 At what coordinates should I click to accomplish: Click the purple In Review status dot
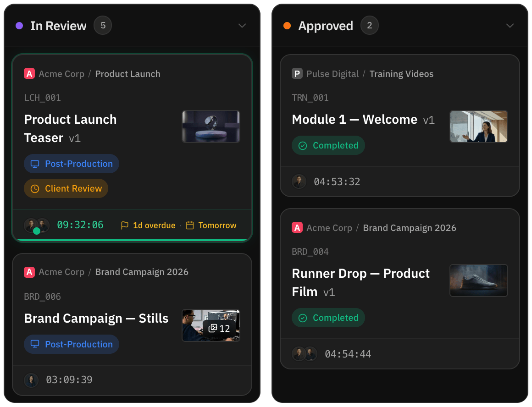tap(19, 26)
